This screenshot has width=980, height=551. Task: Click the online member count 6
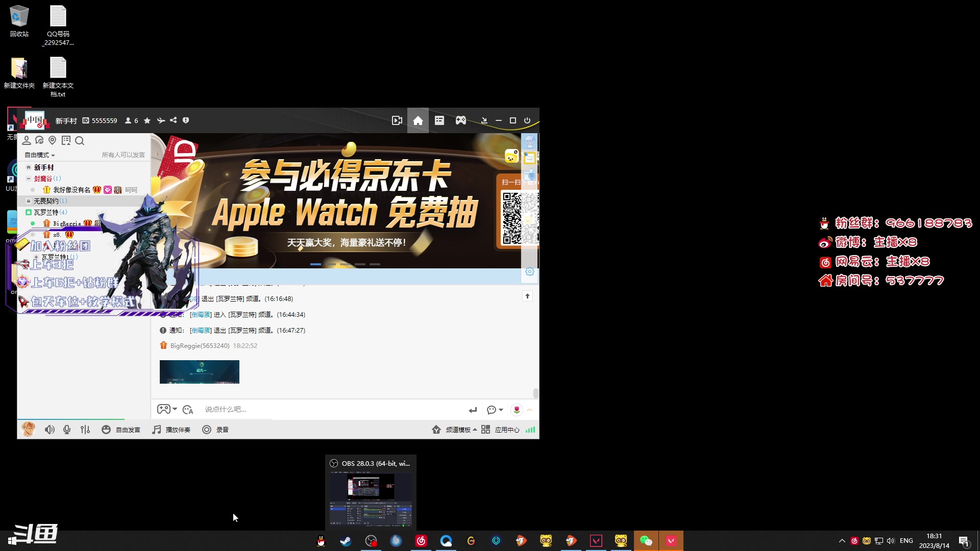pyautogui.click(x=132, y=120)
